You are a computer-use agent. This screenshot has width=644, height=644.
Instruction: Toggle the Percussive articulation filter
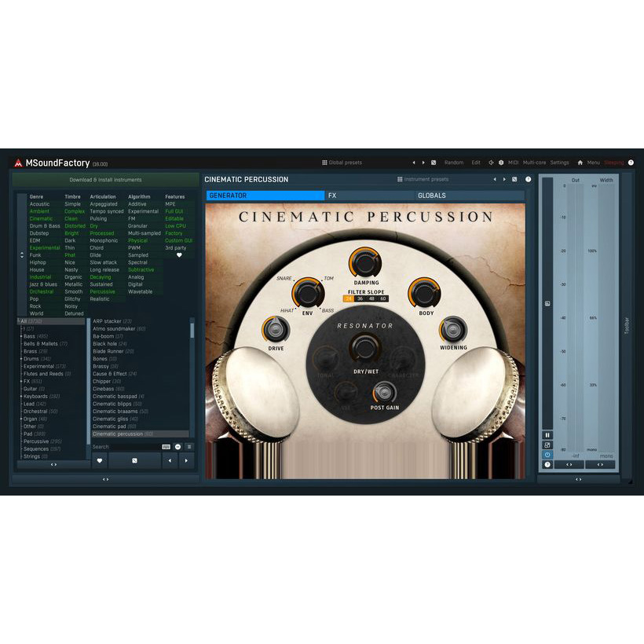coord(102,291)
